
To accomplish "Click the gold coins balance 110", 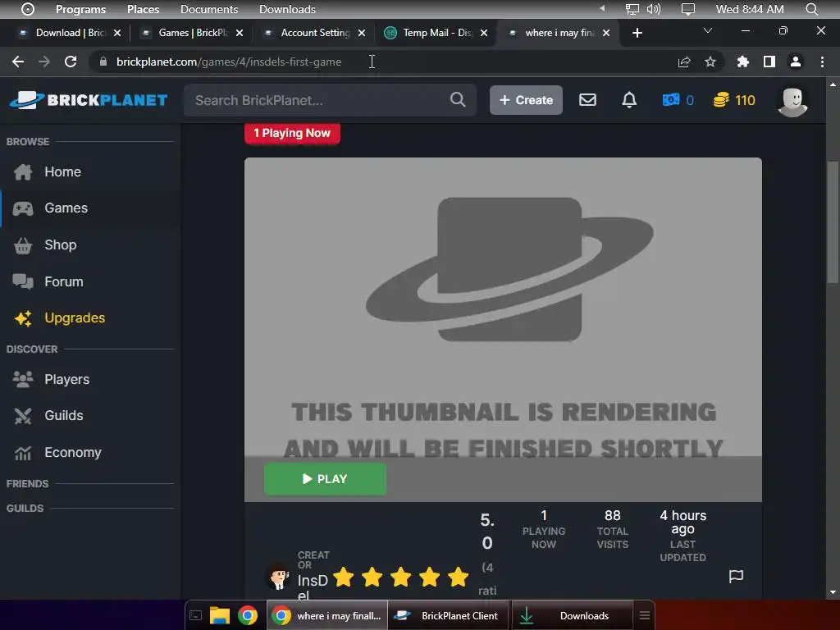I will tap(734, 100).
